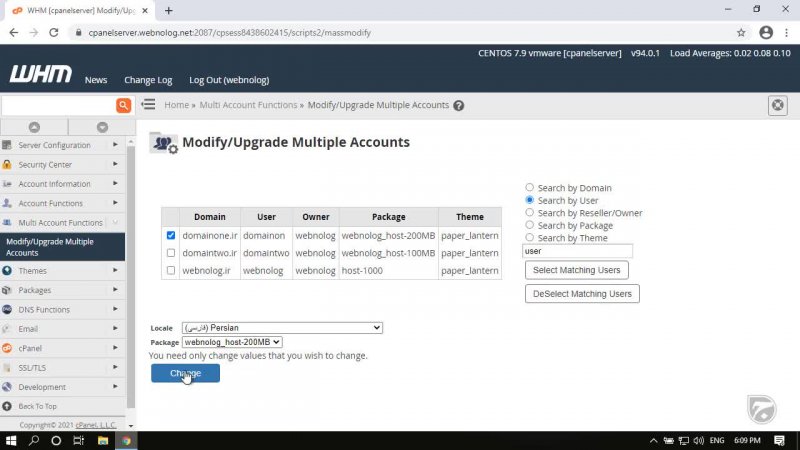Open the notification center icon
The image size is (800, 450).
pos(779,440)
